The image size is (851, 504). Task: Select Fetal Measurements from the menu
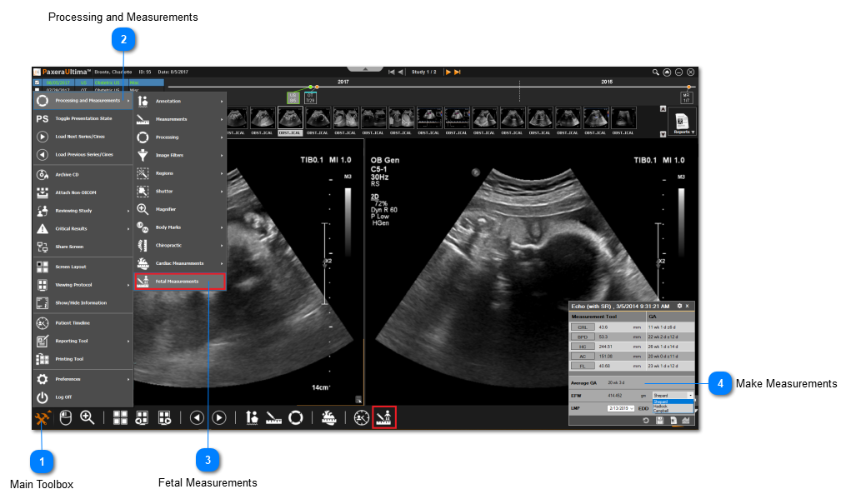(180, 281)
